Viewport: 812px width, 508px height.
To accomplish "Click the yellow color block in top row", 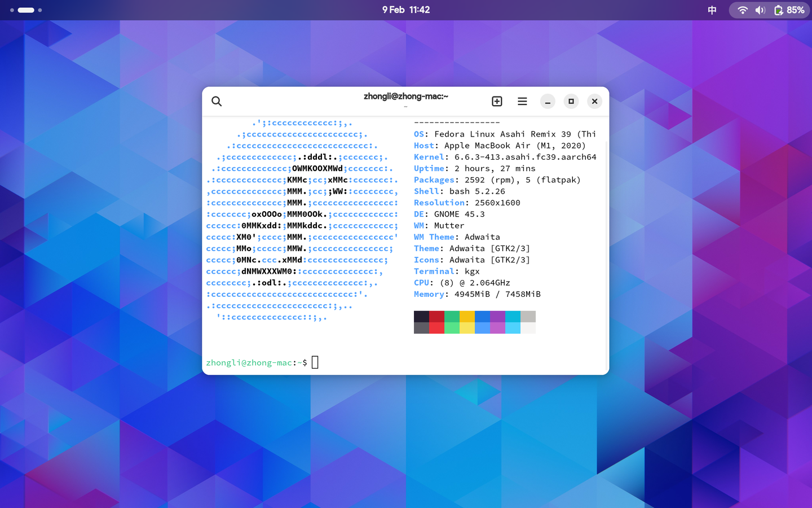I will click(x=467, y=317).
